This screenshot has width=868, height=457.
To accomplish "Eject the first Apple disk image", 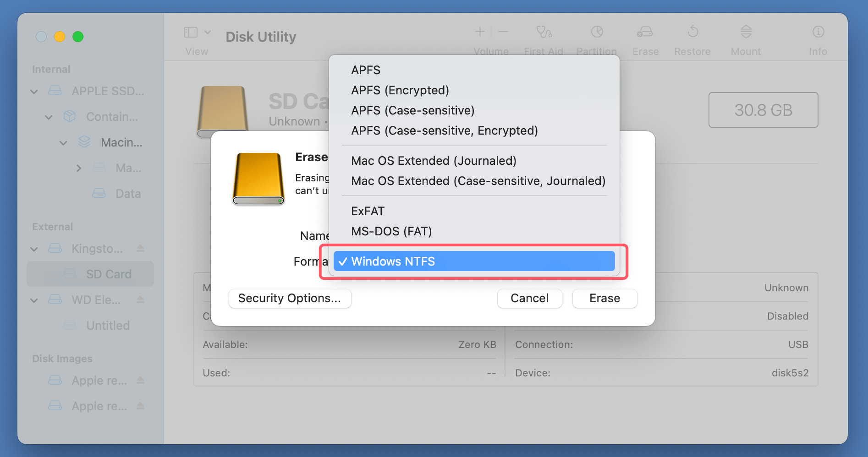I will tap(141, 380).
